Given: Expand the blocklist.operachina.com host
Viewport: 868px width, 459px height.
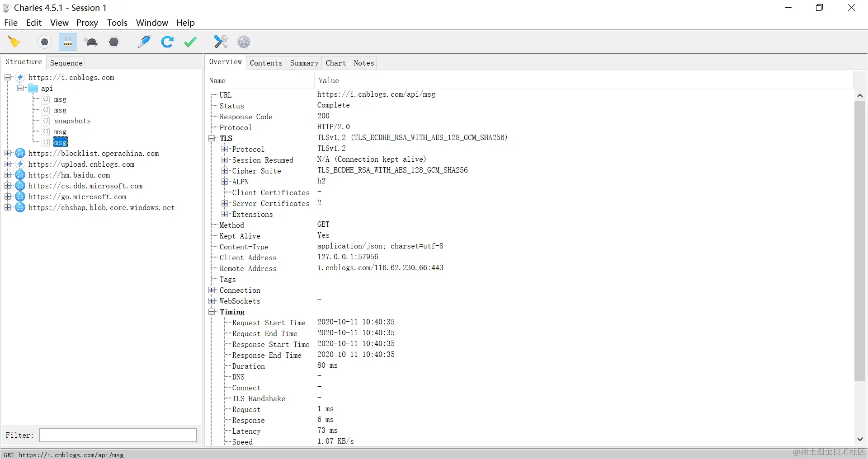Looking at the screenshot, I should pyautogui.click(x=8, y=153).
